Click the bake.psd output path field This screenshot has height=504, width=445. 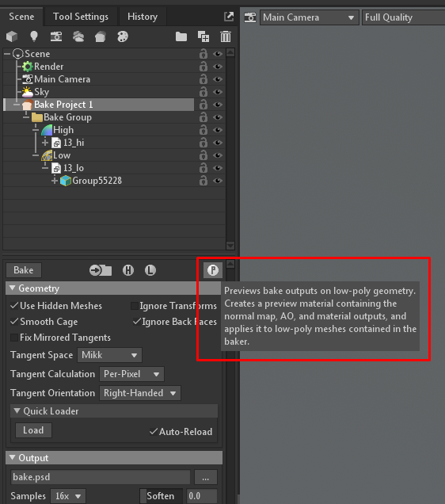click(101, 477)
